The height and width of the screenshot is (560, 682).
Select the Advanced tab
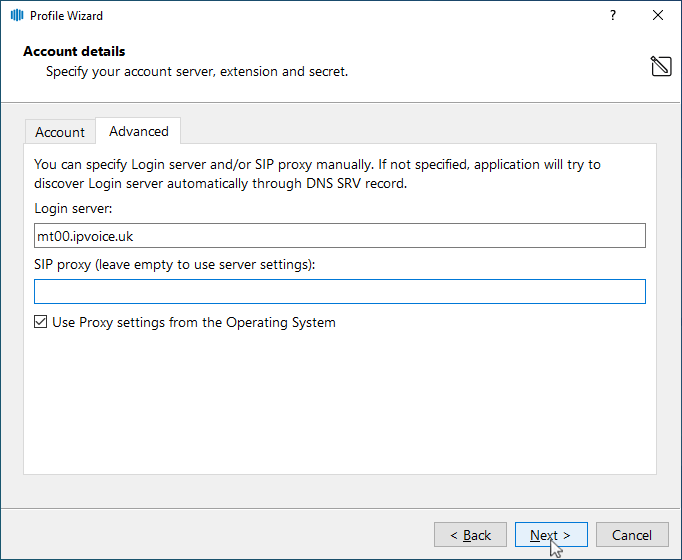pyautogui.click(x=138, y=131)
